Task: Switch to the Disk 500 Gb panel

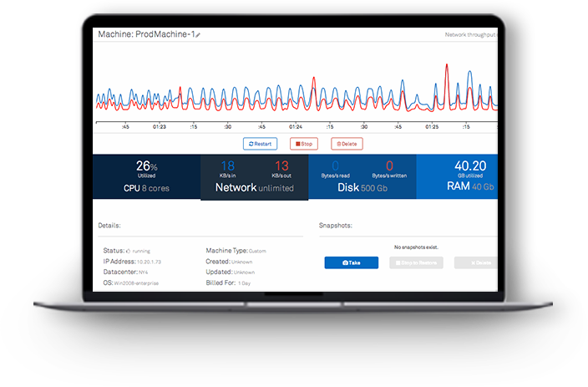Action: (362, 176)
